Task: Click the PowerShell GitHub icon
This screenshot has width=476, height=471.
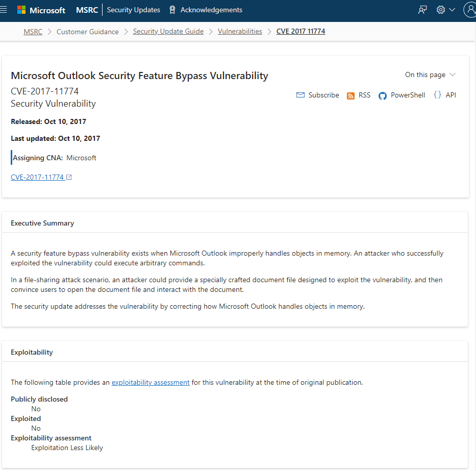Action: [383, 96]
